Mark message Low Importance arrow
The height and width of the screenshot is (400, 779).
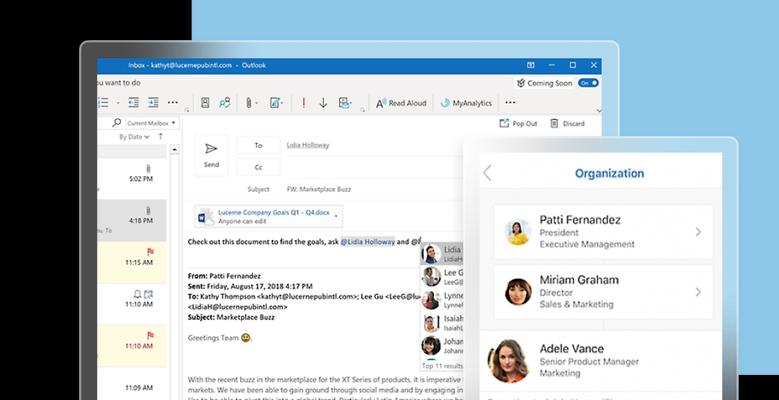point(323,103)
